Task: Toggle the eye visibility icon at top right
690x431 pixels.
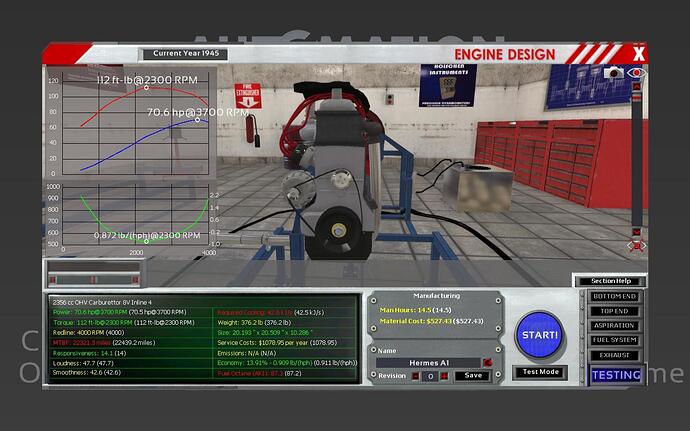Action: [634, 73]
